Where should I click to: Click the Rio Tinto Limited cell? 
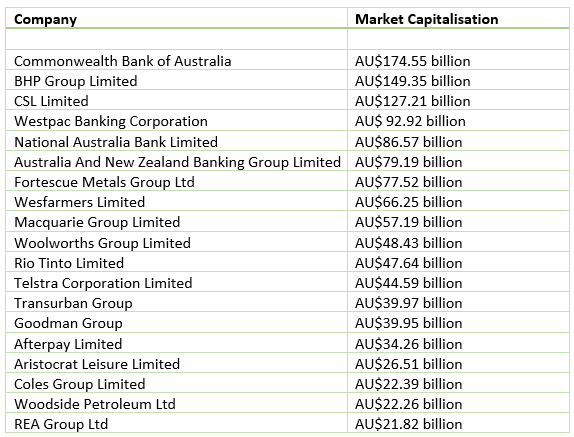click(x=176, y=262)
